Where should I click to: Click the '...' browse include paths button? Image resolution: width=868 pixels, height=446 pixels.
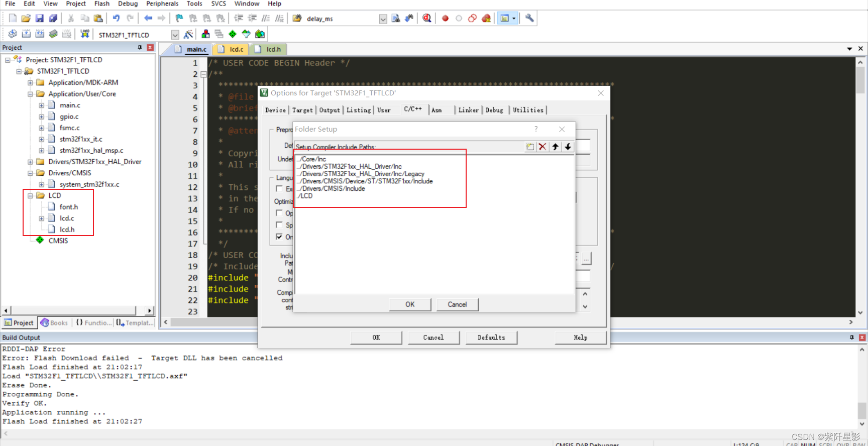click(x=586, y=259)
